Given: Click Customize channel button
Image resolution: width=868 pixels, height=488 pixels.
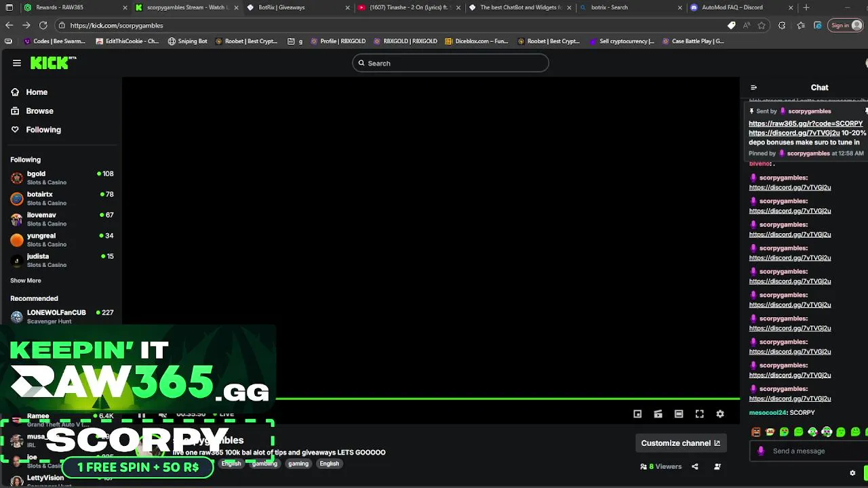Looking at the screenshot, I should 681,443.
